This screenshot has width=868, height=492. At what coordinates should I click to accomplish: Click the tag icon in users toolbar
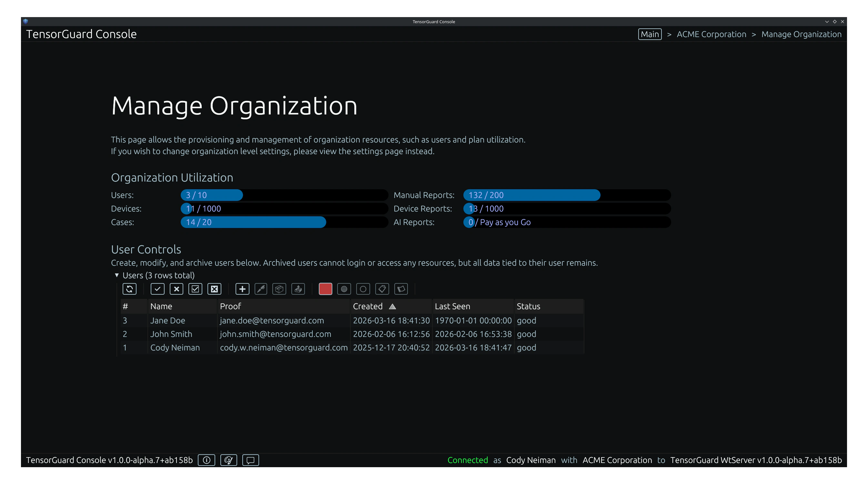[382, 289]
